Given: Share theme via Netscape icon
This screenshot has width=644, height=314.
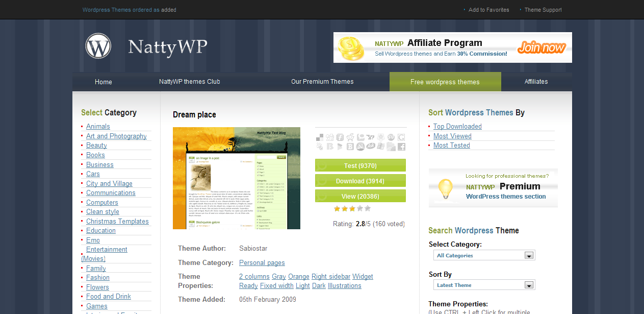Looking at the screenshot, I should pos(360,147).
